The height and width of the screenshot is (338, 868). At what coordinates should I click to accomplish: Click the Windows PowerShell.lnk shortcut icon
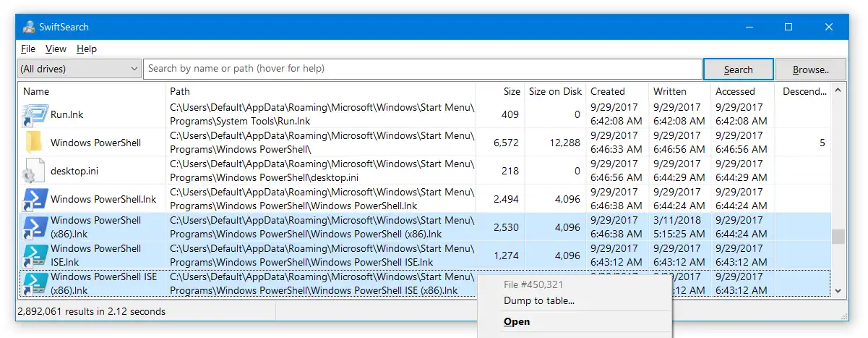click(34, 199)
